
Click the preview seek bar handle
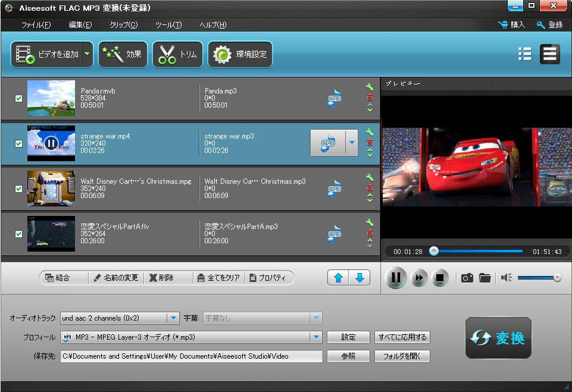click(434, 251)
